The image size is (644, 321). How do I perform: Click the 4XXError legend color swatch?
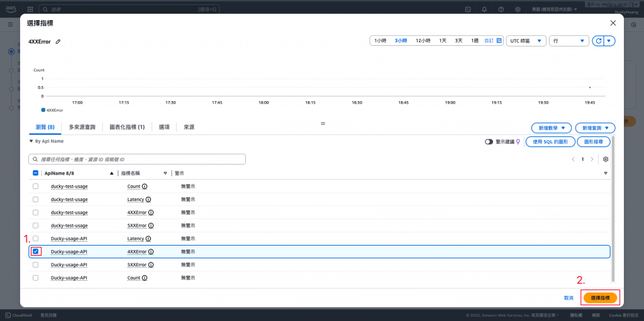click(x=43, y=110)
